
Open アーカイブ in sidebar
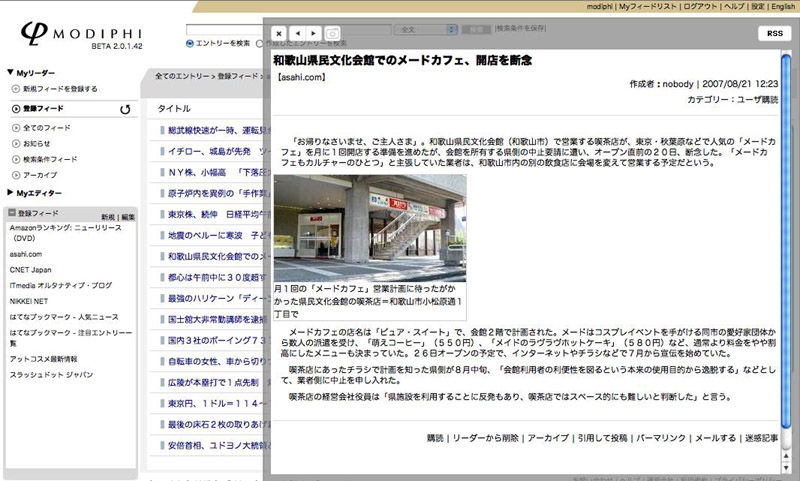tap(40, 175)
